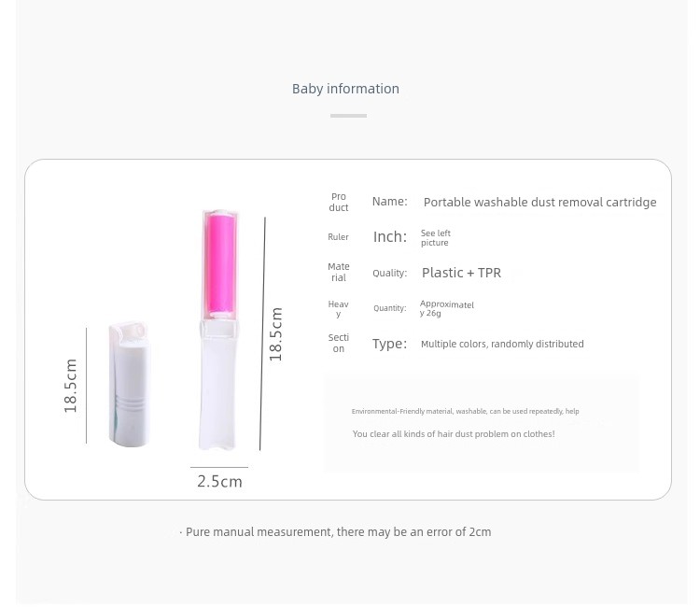Click the pink lint roller image

[x=218, y=330]
